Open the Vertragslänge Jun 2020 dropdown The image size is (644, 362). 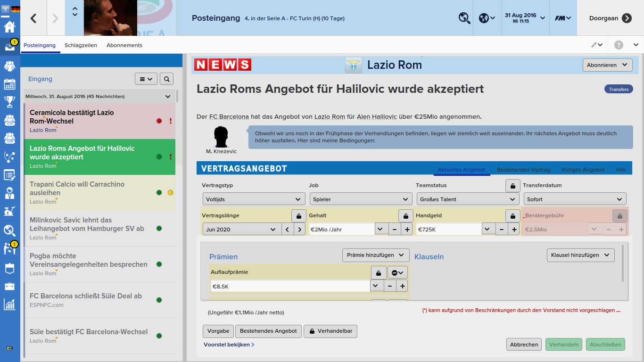click(241, 230)
